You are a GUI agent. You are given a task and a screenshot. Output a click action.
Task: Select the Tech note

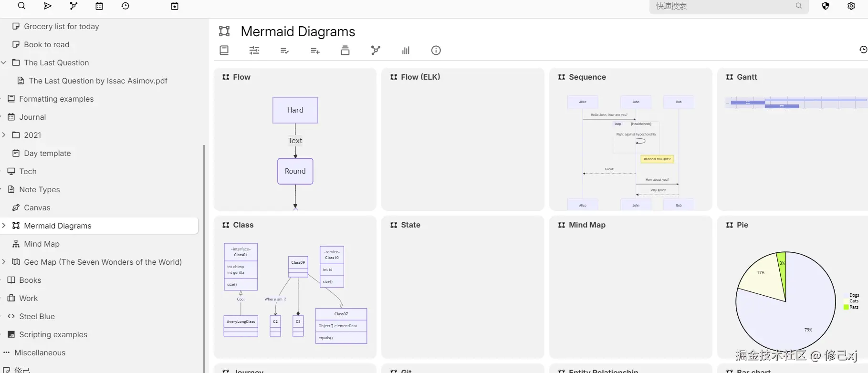coord(28,172)
